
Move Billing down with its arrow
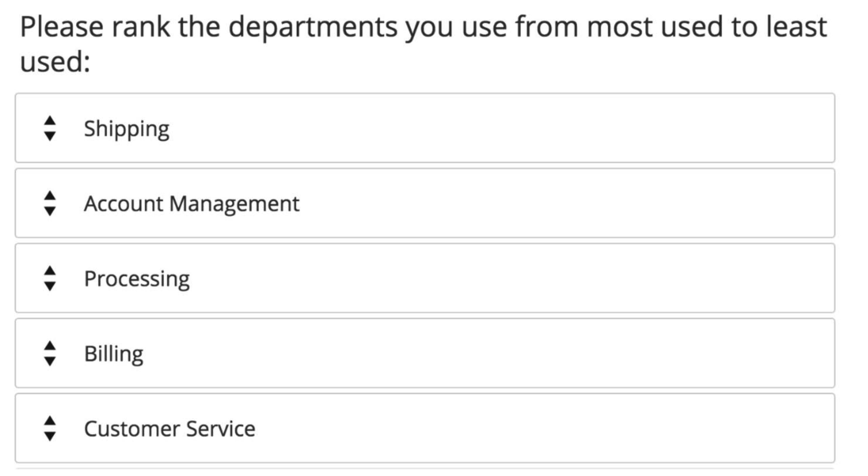point(50,361)
